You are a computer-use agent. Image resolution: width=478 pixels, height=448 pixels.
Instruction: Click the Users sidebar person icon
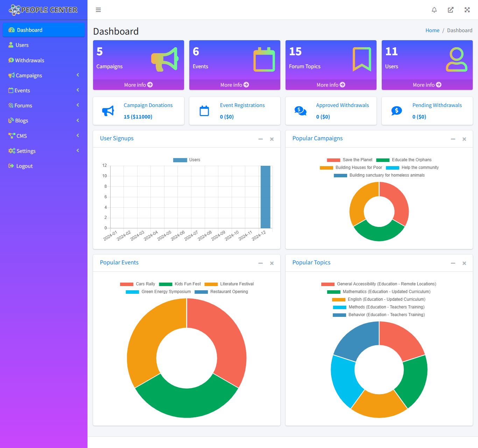click(11, 45)
